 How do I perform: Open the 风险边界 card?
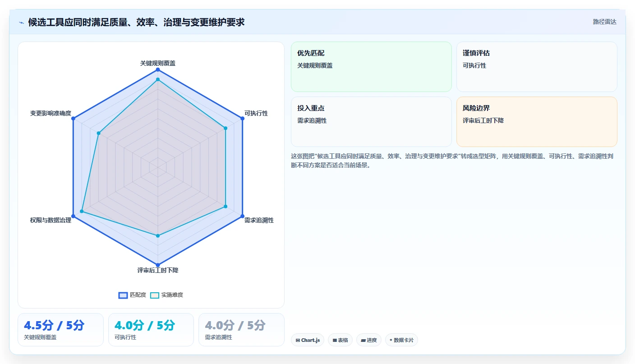pyautogui.click(x=537, y=122)
